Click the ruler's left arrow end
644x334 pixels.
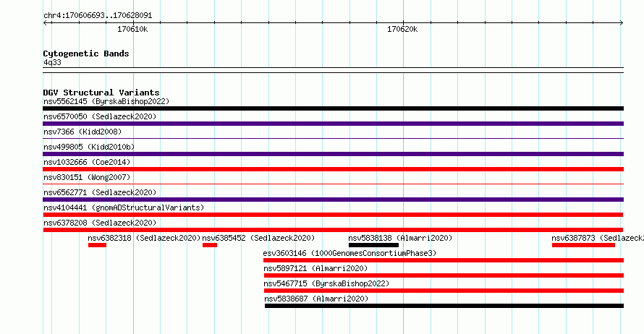(46, 22)
